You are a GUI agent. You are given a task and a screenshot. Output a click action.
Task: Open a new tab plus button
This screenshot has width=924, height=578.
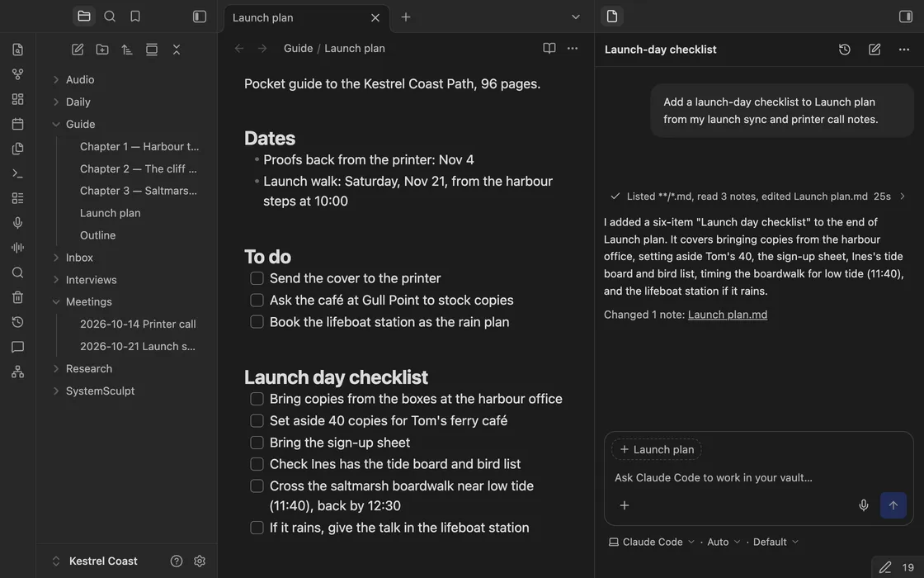(405, 17)
